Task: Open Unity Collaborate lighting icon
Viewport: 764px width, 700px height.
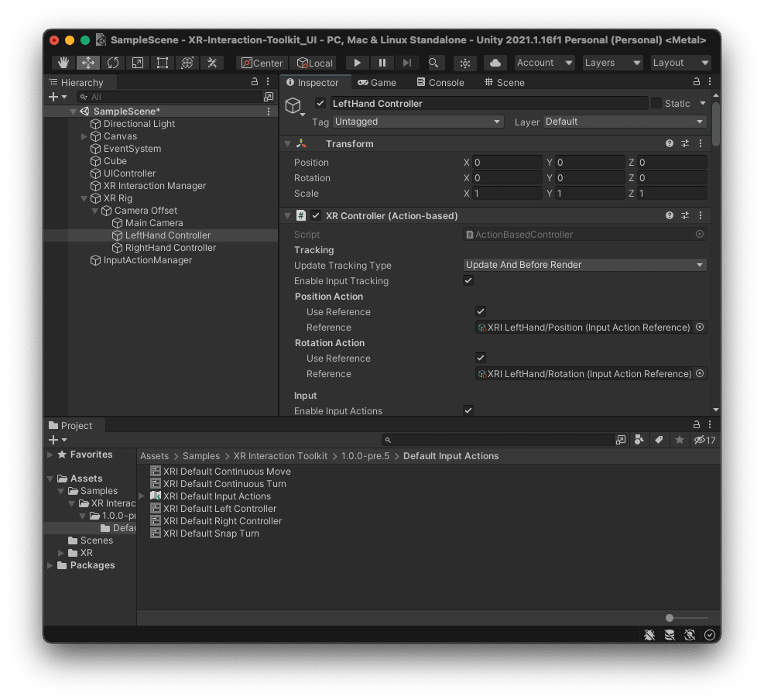Action: pyautogui.click(x=465, y=63)
